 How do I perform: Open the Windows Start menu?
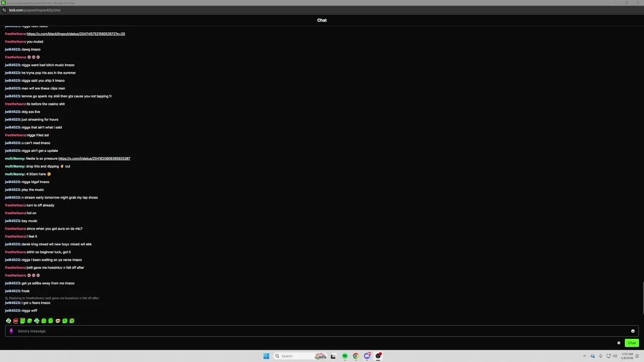[x=266, y=356]
